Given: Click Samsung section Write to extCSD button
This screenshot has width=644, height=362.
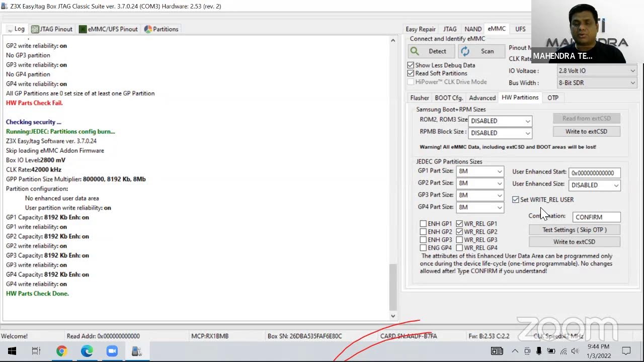Looking at the screenshot, I should 586,132.
